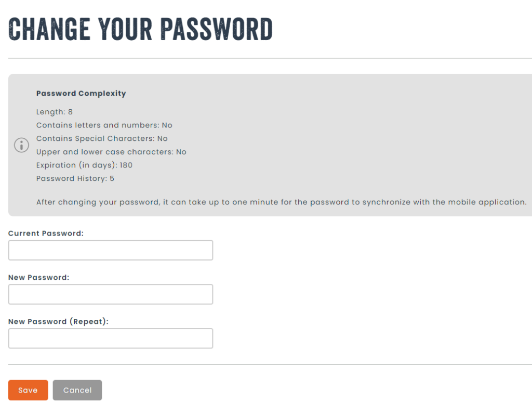This screenshot has width=532, height=403.
Task: Click the information icon in the gray panel
Action: tap(21, 145)
